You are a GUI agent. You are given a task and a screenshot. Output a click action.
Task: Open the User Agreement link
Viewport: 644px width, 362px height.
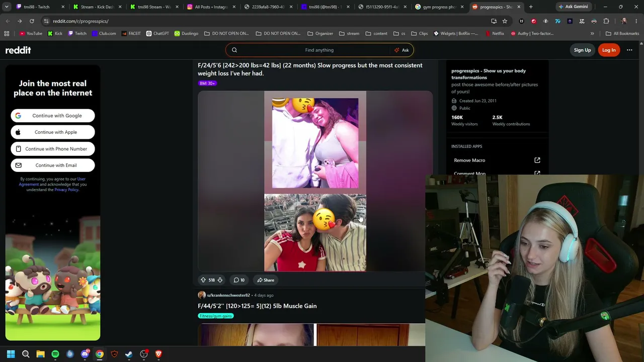(x=52, y=182)
